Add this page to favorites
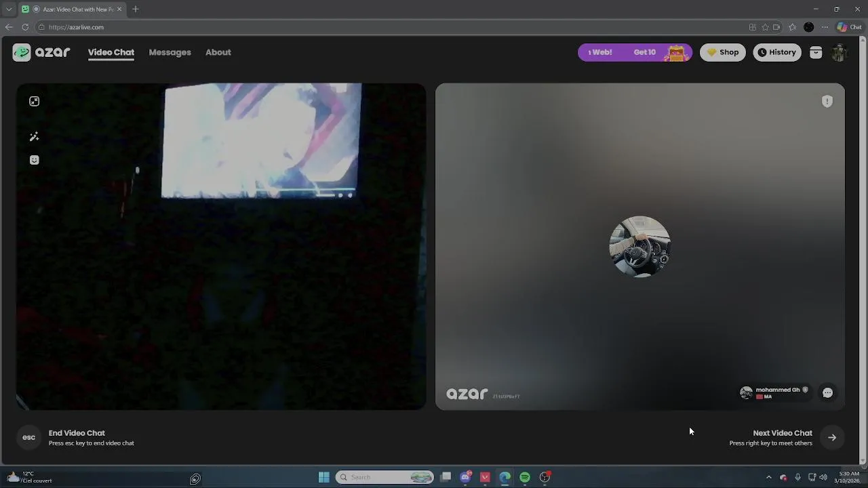Screen dimensions: 868x488 [766, 27]
